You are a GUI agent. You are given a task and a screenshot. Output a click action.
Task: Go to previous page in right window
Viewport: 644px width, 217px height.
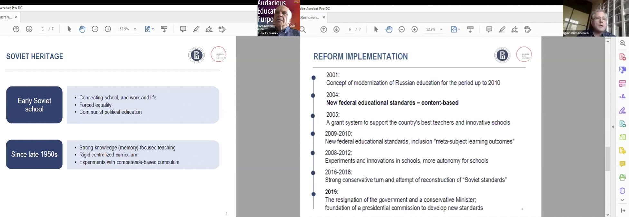tap(324, 29)
